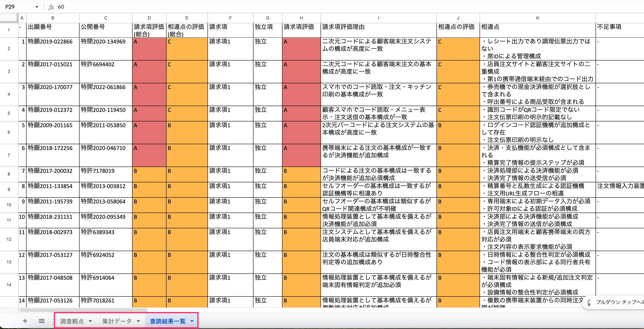This screenshot has height=329, width=644.
Task: Select column K header
Action: (538, 18)
